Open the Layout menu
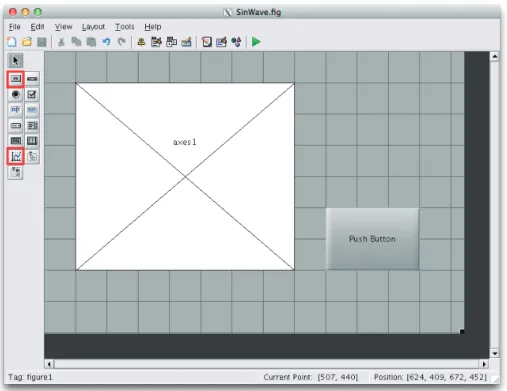This screenshot has height=391, width=507. pos(93,27)
